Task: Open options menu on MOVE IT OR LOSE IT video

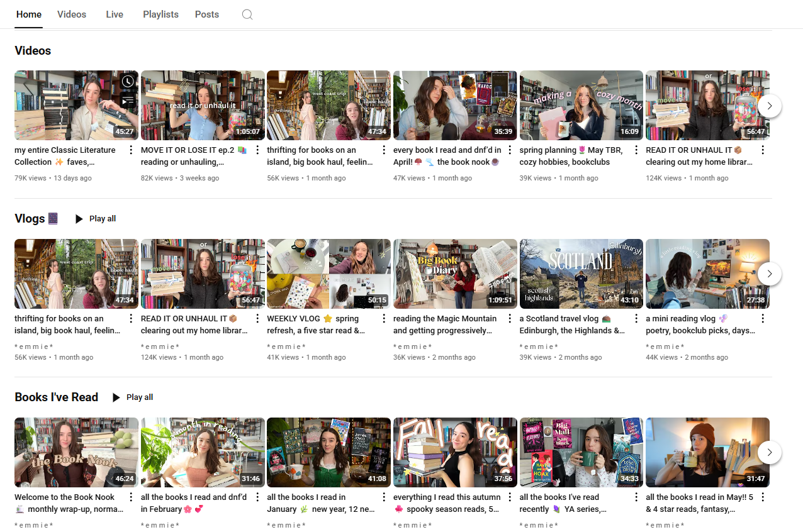Action: point(257,150)
